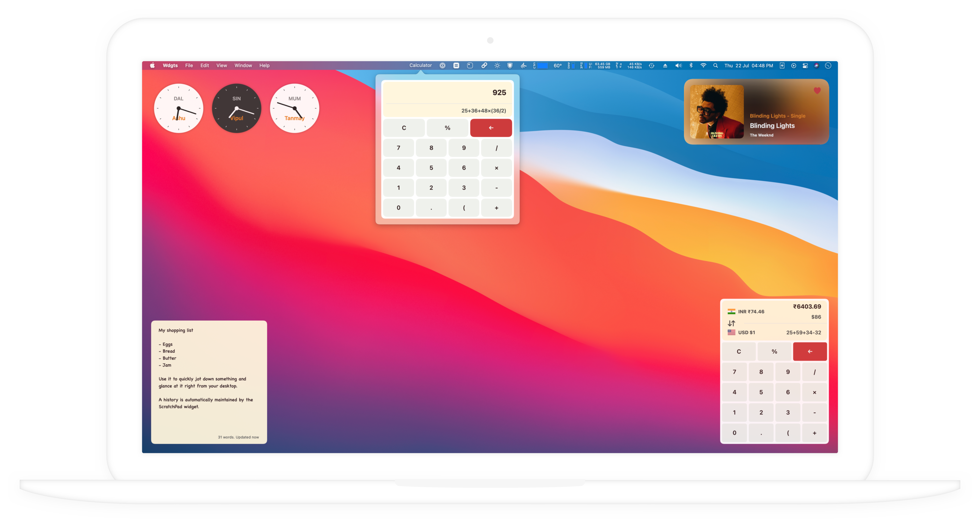
Task: Click the heart icon on music widget
Action: (x=817, y=91)
